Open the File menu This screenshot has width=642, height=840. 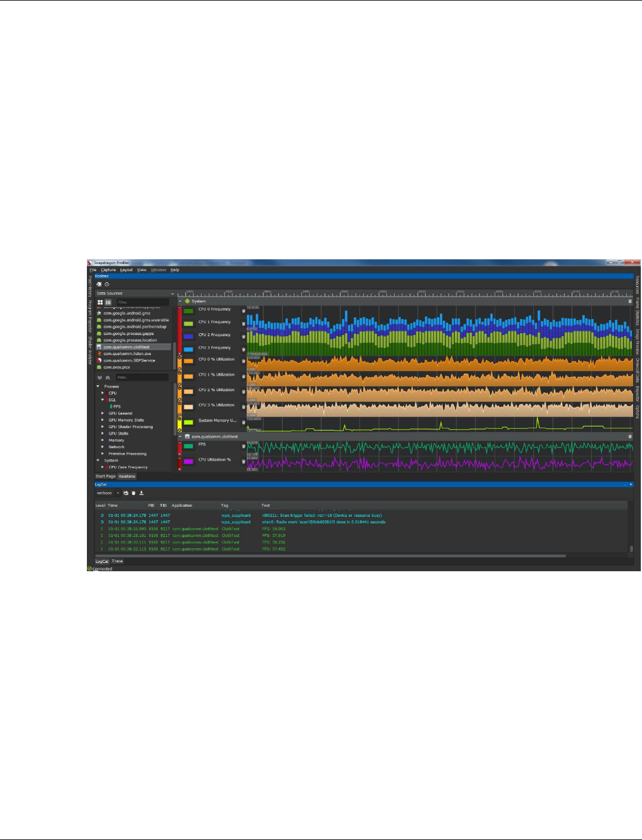pyautogui.click(x=93, y=270)
